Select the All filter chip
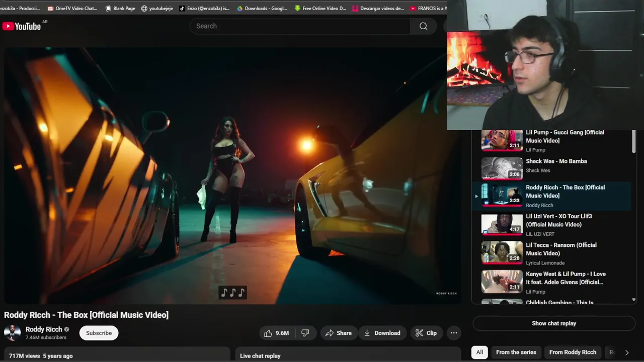 (479, 352)
